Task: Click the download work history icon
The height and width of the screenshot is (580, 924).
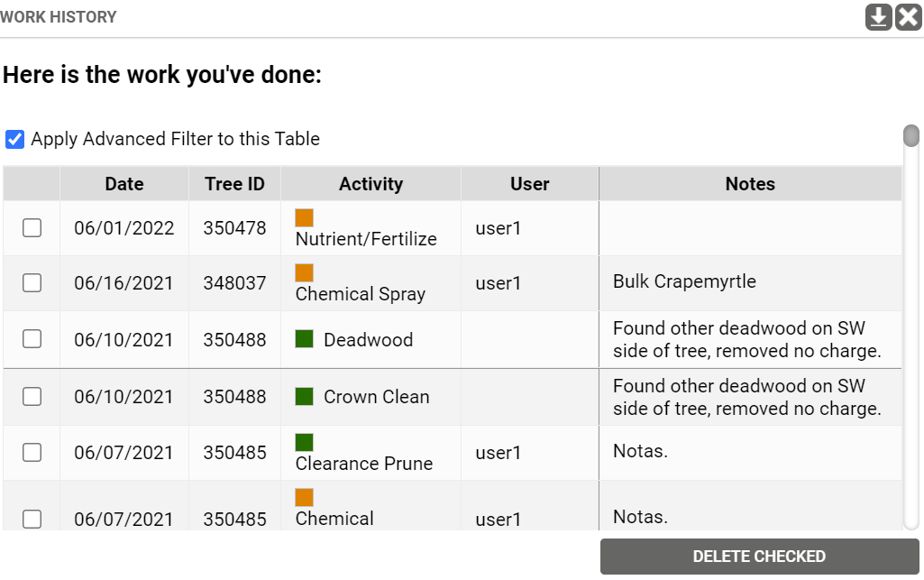Action: point(879,17)
